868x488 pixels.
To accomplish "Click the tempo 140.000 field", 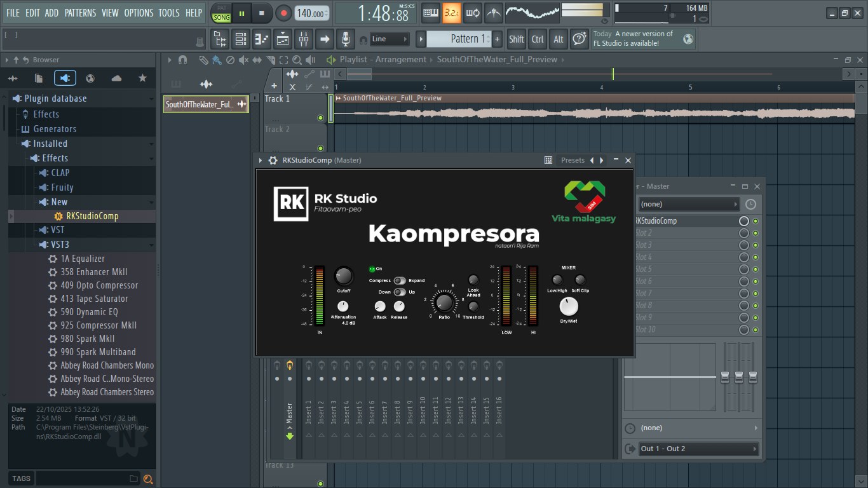I will [312, 13].
